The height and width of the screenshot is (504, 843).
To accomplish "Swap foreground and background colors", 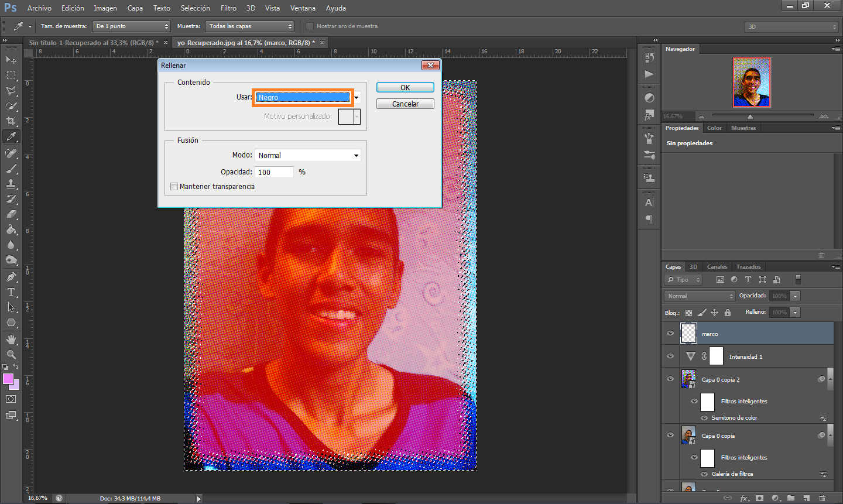I will coord(16,366).
